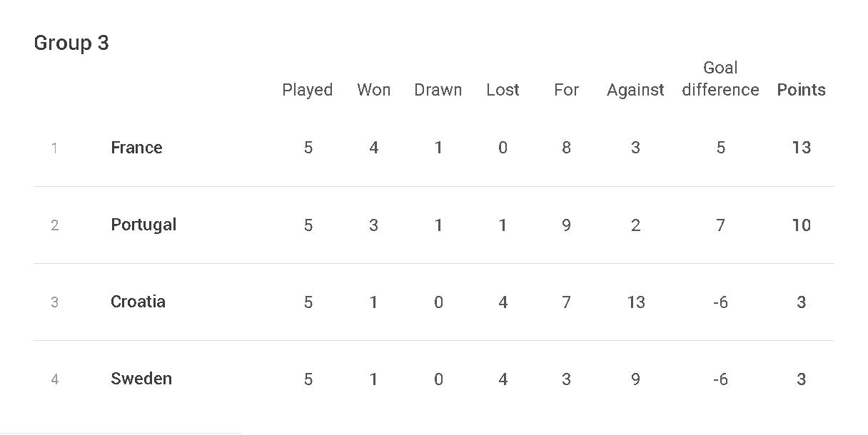
Task: Click the Played column header
Action: [x=308, y=90]
